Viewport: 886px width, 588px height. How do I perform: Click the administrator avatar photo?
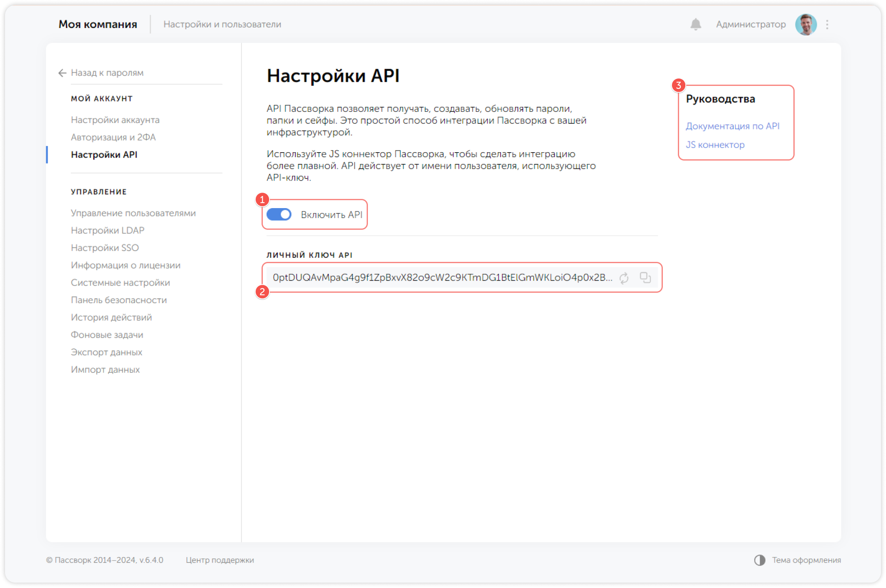coord(806,24)
